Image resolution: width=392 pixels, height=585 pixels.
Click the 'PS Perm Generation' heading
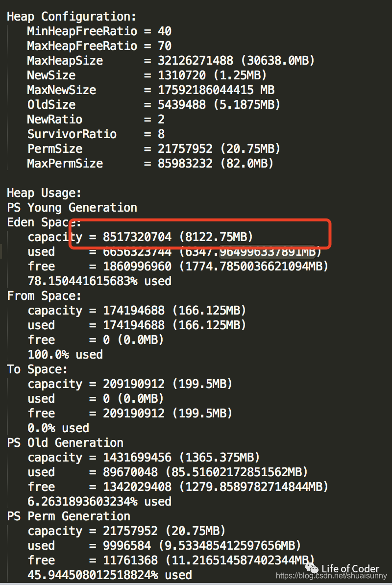(x=68, y=516)
